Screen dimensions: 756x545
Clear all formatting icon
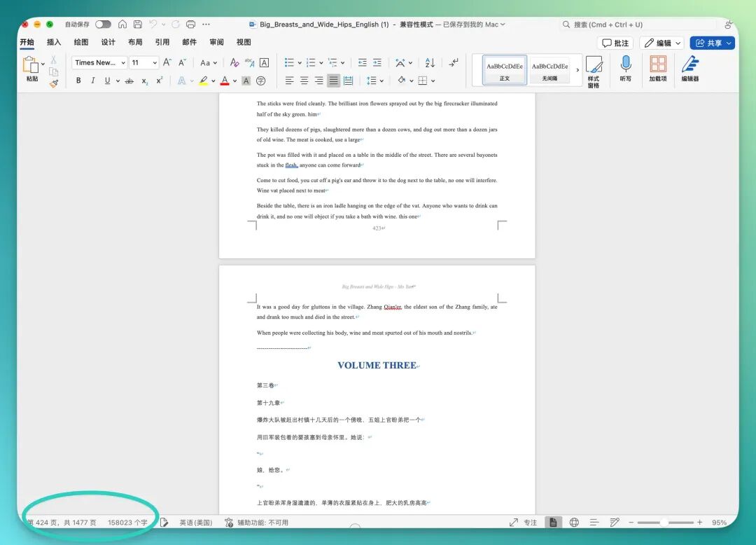point(234,62)
